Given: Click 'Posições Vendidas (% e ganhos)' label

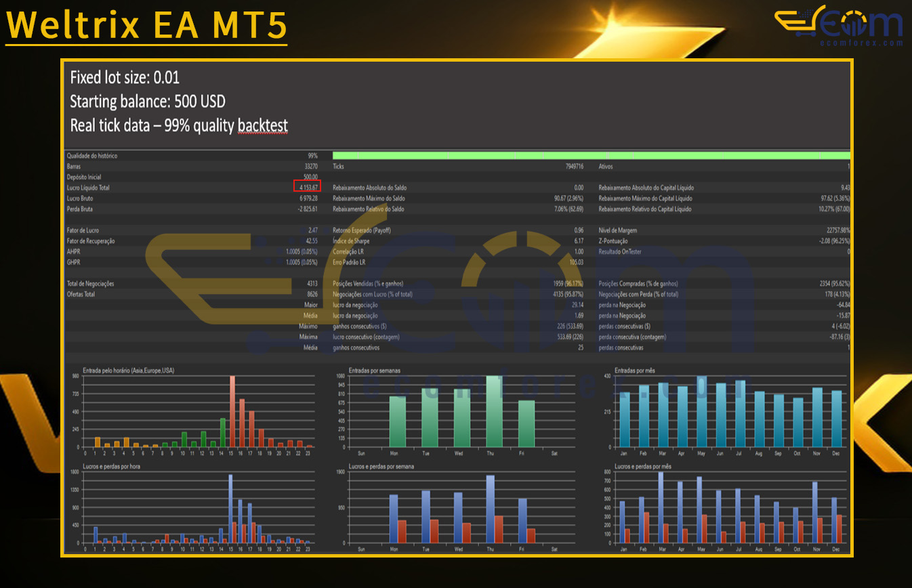Looking at the screenshot, I should click(369, 284).
